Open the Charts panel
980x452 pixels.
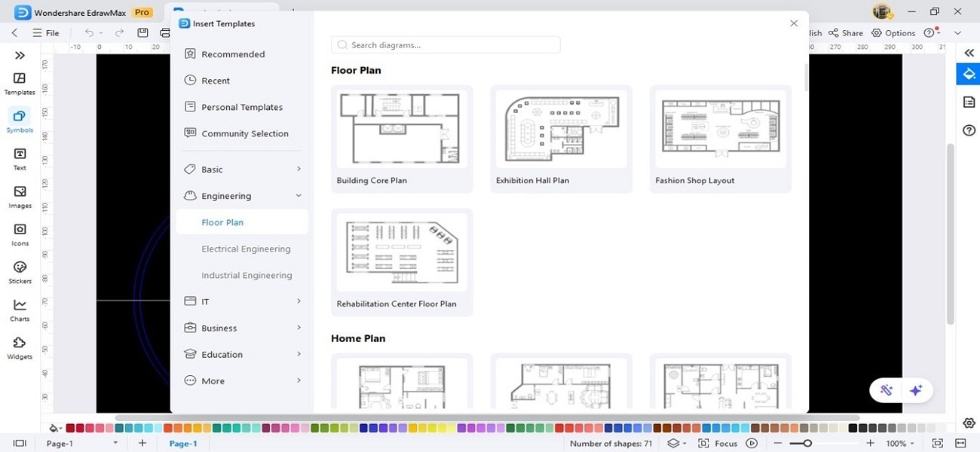click(20, 310)
